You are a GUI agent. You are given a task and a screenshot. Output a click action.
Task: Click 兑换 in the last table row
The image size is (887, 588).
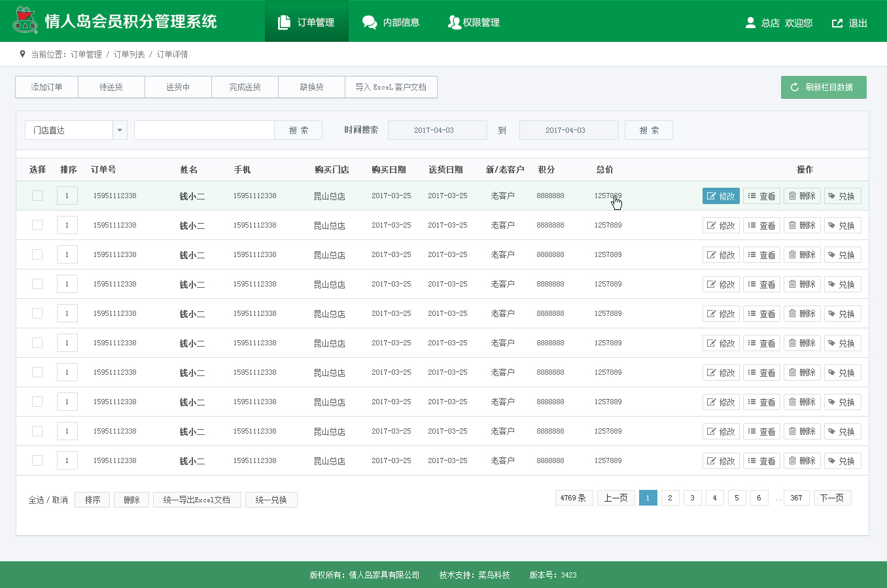(x=843, y=461)
